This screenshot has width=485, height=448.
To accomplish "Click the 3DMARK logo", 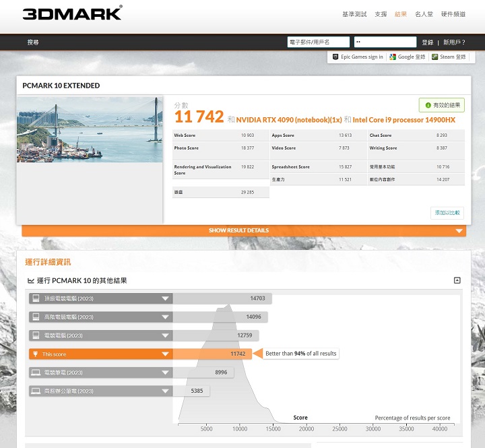I will 72,13.
